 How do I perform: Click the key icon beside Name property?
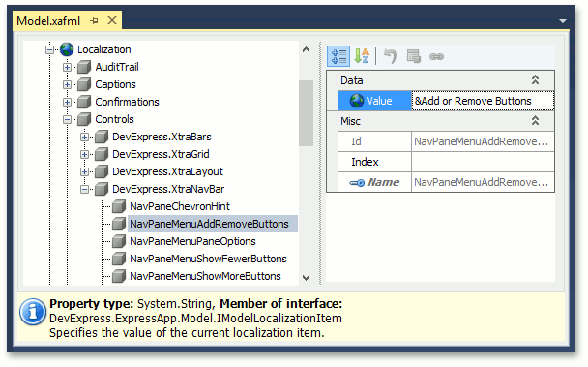tap(357, 183)
